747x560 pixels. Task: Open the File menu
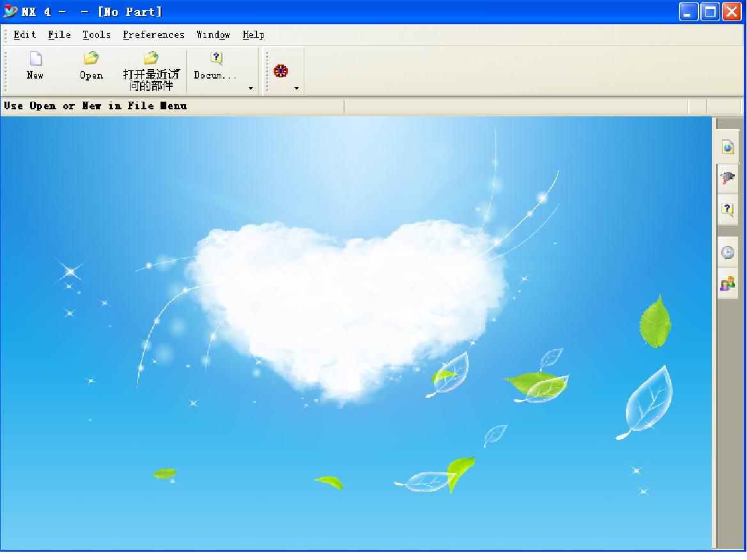[59, 35]
